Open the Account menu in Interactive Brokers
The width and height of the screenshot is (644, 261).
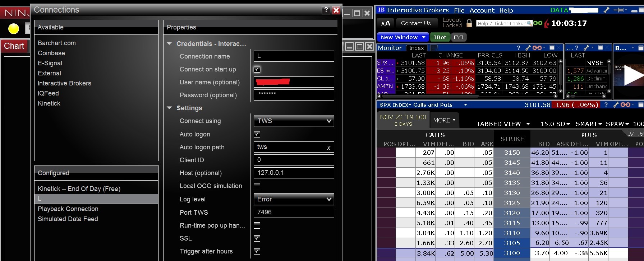coord(482,10)
